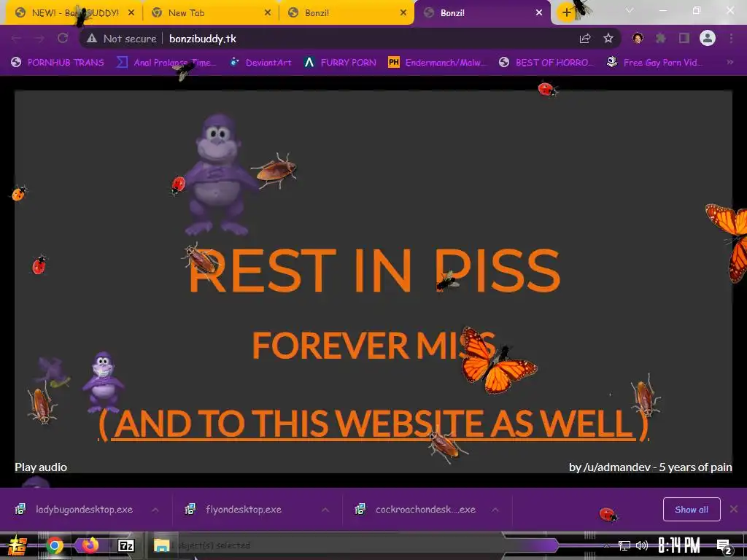Expand options for cockroachondesk...exe download
Screen dimensions: 747x560
point(495,510)
